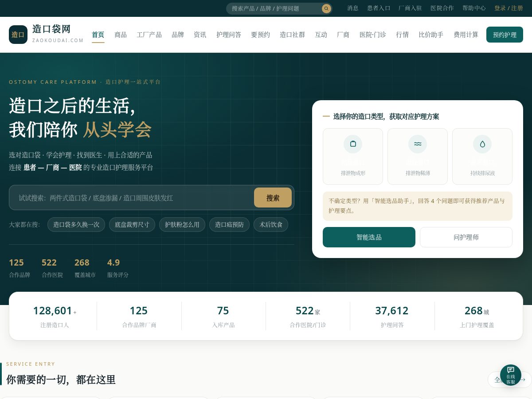Screen dimensions: 532x399
Task: Open the 资讯 nav item
Action: [x=200, y=35]
